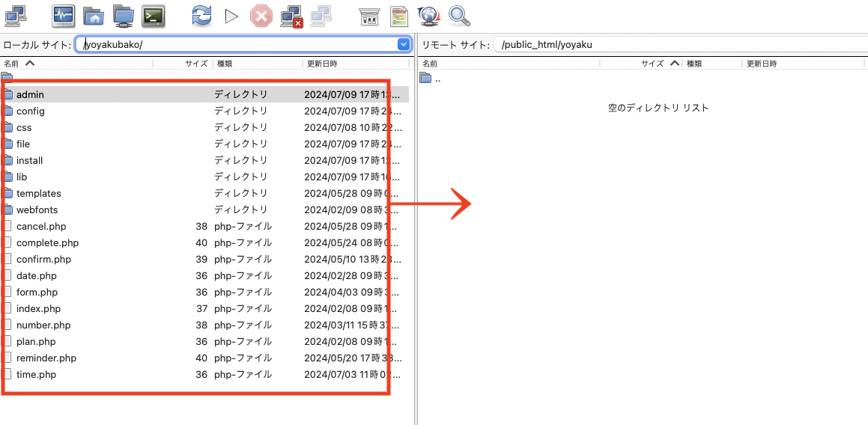
Task: Click the remote parent folder icon
Action: (x=425, y=78)
